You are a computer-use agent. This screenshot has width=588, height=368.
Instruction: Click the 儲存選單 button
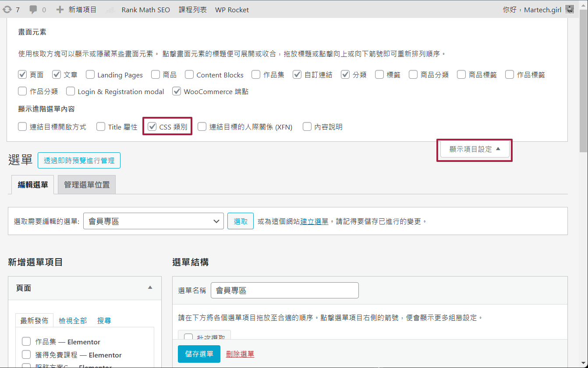point(199,354)
